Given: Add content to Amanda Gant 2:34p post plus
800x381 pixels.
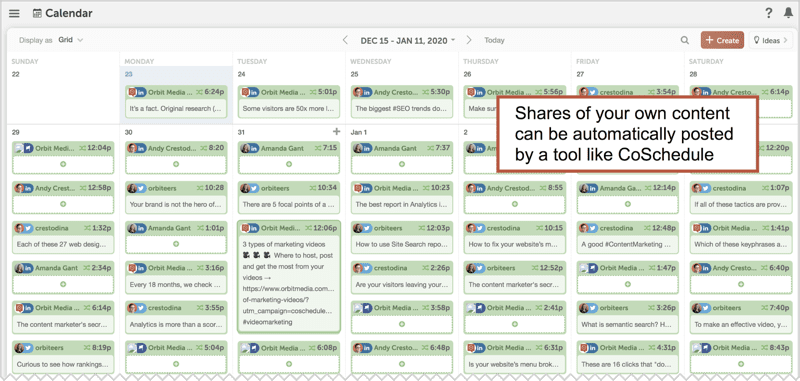Looking at the screenshot, I should point(63,284).
